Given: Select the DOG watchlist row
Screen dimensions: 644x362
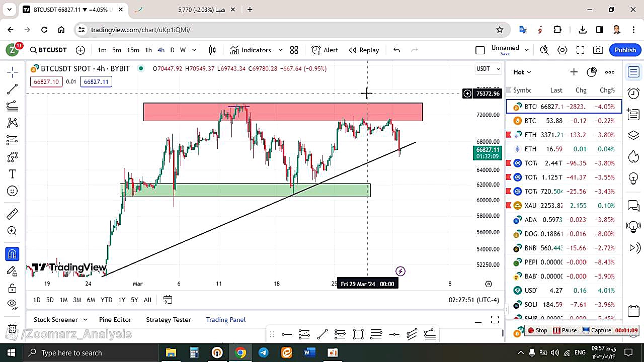Looking at the screenshot, I should coord(564,234).
